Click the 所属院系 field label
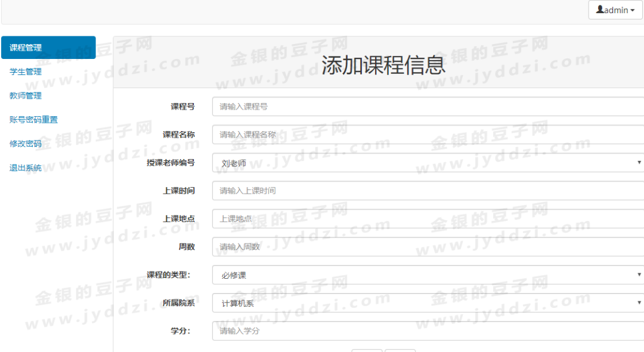This screenshot has width=644, height=352. click(179, 303)
